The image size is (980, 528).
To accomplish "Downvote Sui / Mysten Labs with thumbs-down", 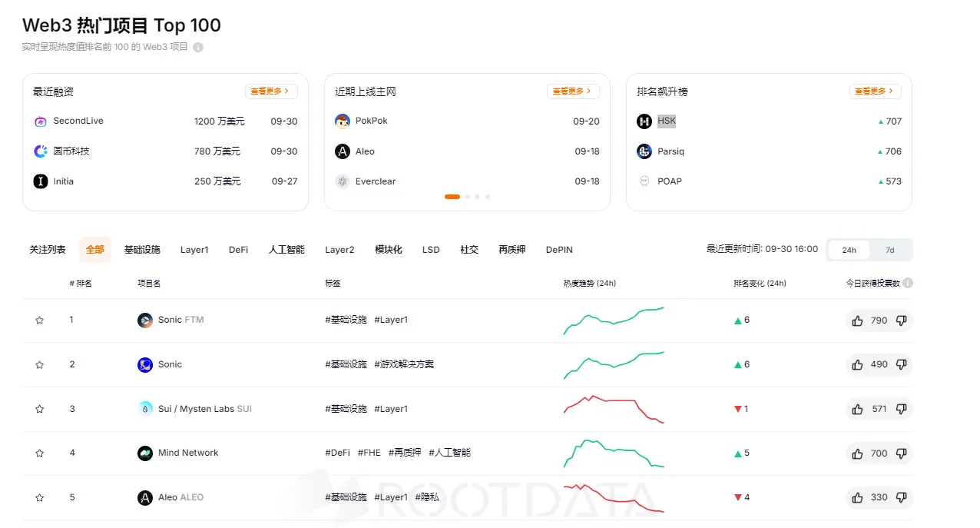I will coord(902,409).
